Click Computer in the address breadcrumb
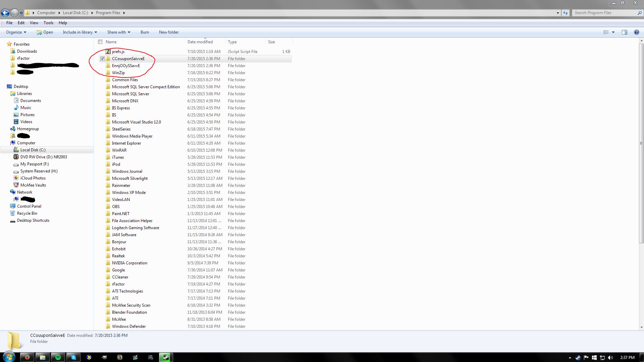This screenshot has height=362, width=644. pos(46,13)
